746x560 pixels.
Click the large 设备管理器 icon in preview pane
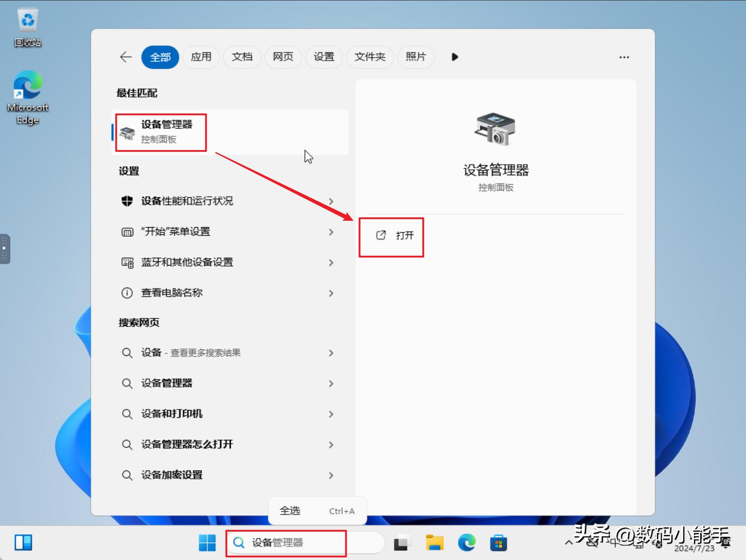(x=495, y=129)
